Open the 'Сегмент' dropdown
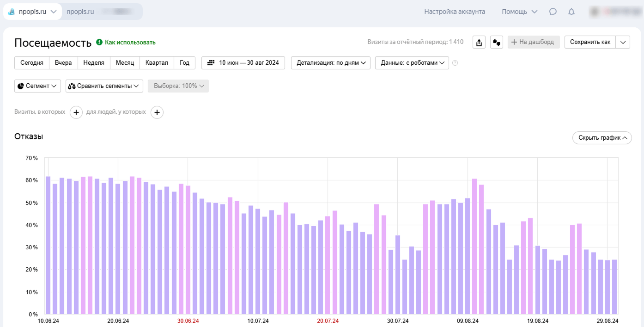644x327 pixels. tap(37, 86)
